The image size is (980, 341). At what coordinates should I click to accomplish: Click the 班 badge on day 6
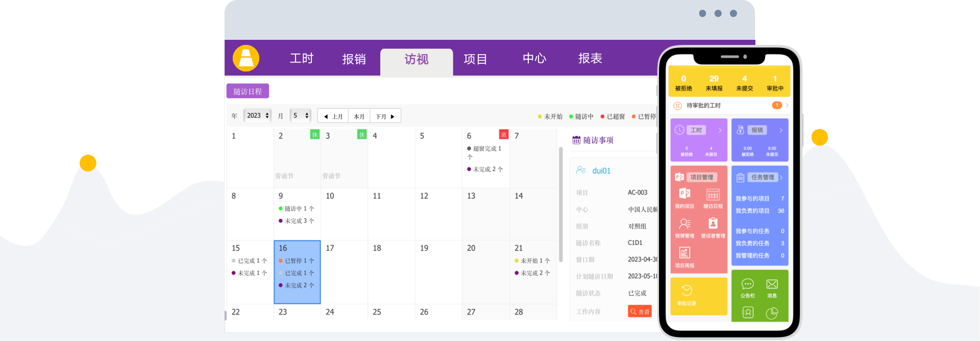(504, 134)
